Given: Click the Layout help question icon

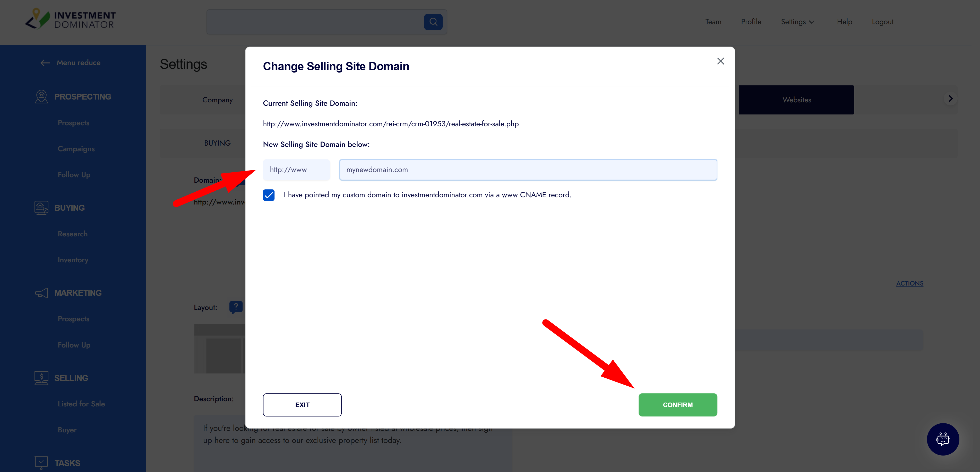Looking at the screenshot, I should (x=236, y=307).
